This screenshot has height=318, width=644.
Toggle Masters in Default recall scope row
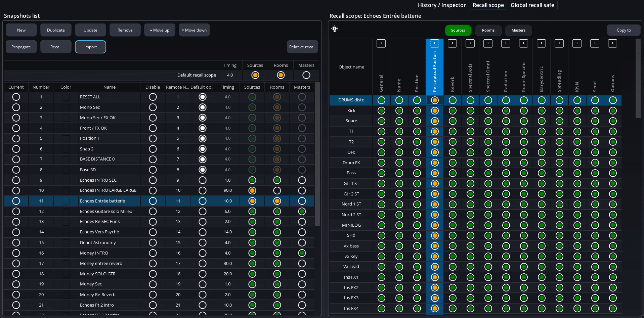click(306, 75)
